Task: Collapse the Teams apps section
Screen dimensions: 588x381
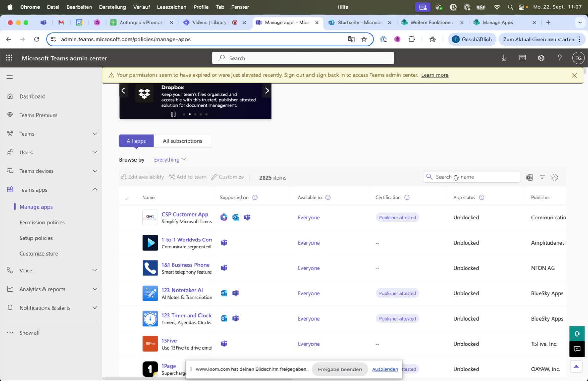Action: click(x=94, y=189)
